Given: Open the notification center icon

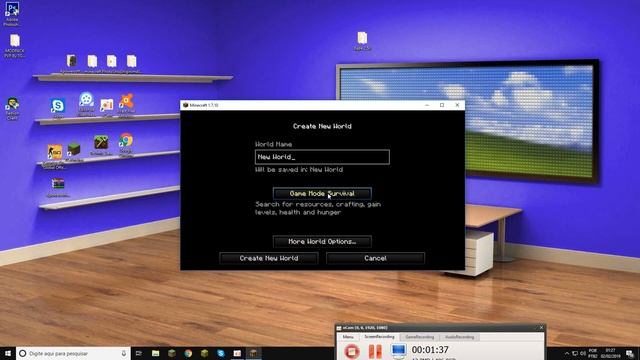Looking at the screenshot, I should (x=630, y=353).
